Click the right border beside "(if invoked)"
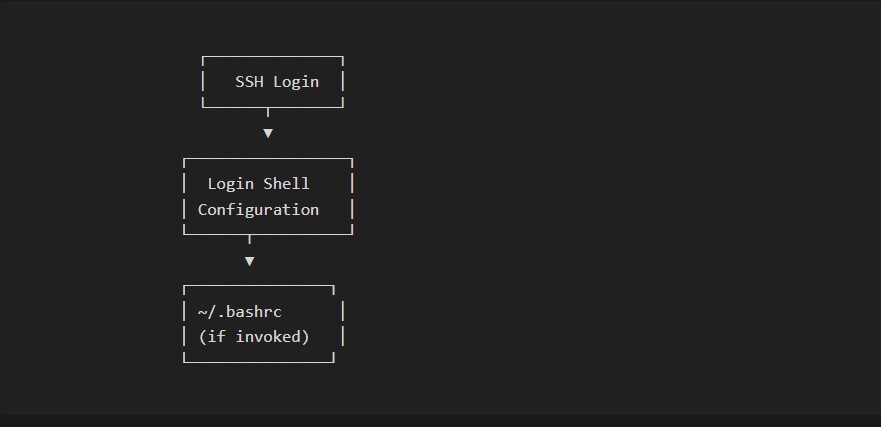Image resolution: width=881 pixels, height=427 pixels. pos(343,337)
